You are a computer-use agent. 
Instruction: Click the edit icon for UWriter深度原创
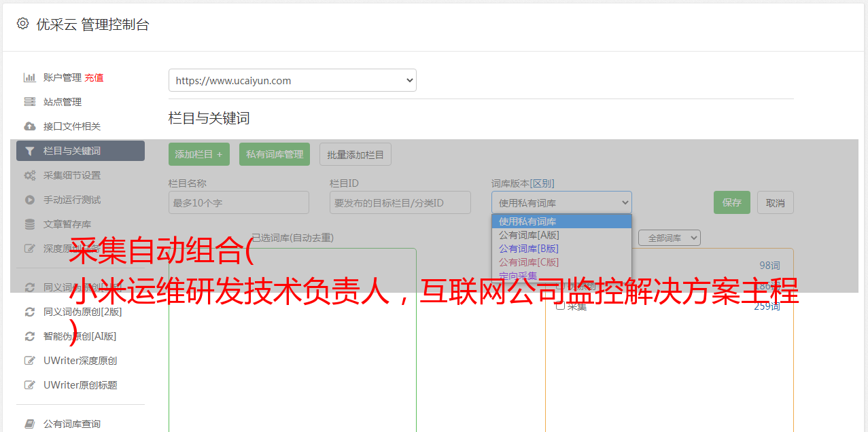pyautogui.click(x=29, y=361)
